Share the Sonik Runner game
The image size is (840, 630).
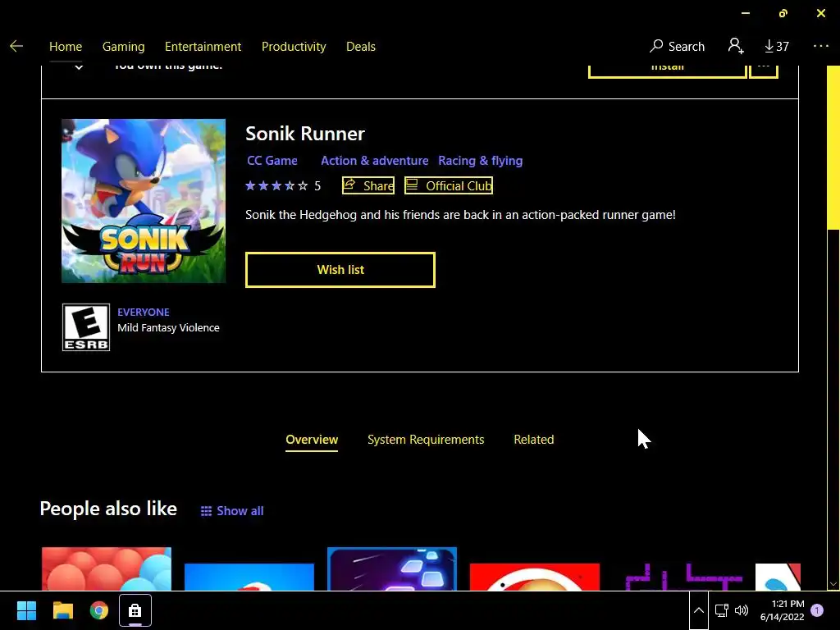[368, 185]
